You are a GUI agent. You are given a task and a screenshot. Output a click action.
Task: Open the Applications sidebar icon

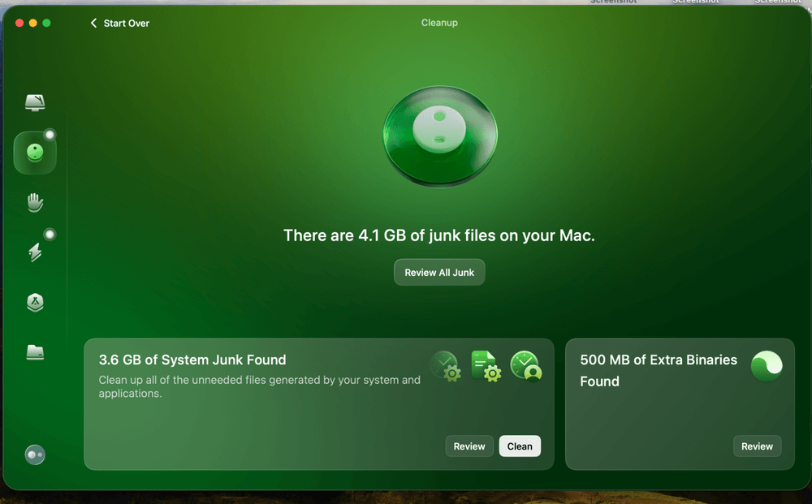coord(35,302)
